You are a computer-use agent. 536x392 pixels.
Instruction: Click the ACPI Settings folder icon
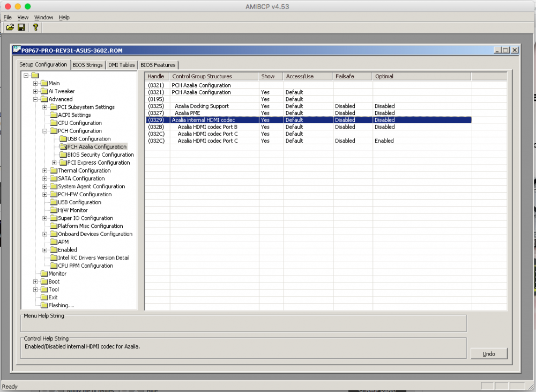coord(54,115)
